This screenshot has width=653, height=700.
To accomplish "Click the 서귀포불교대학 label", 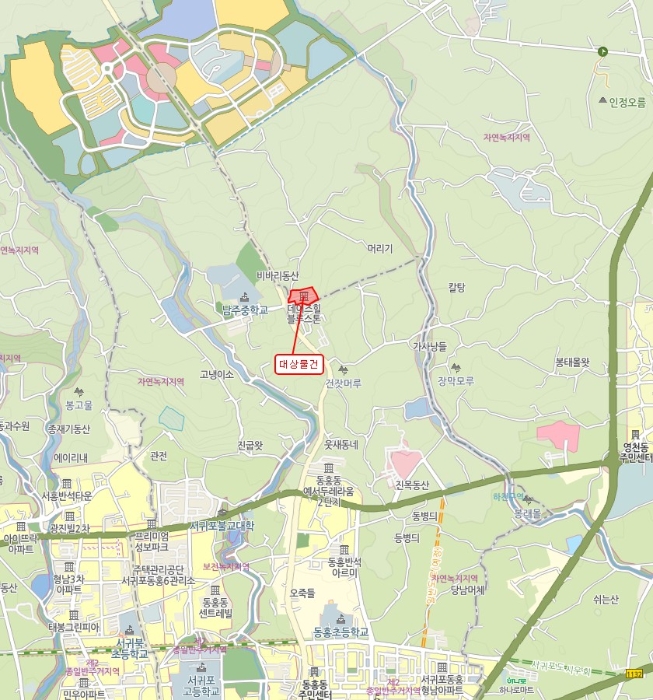I will pos(222,525).
